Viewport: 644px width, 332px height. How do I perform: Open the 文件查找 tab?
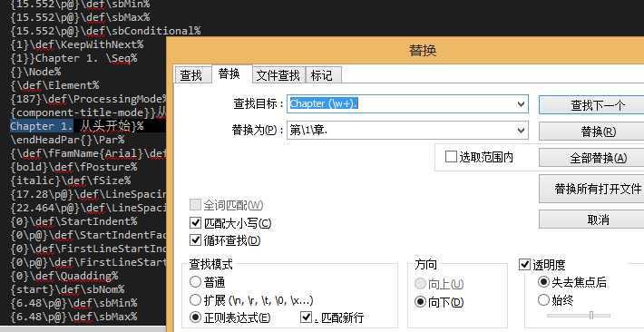tap(278, 75)
